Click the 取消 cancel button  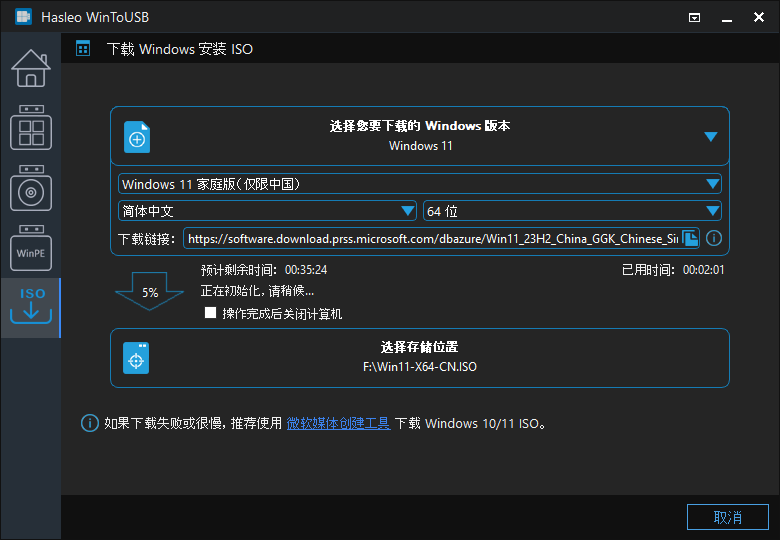[728, 517]
